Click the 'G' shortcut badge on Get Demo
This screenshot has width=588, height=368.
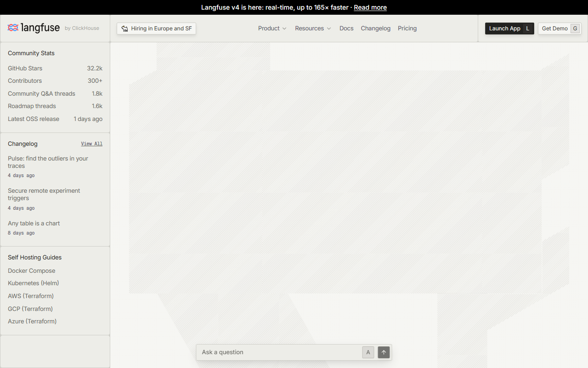click(x=575, y=29)
